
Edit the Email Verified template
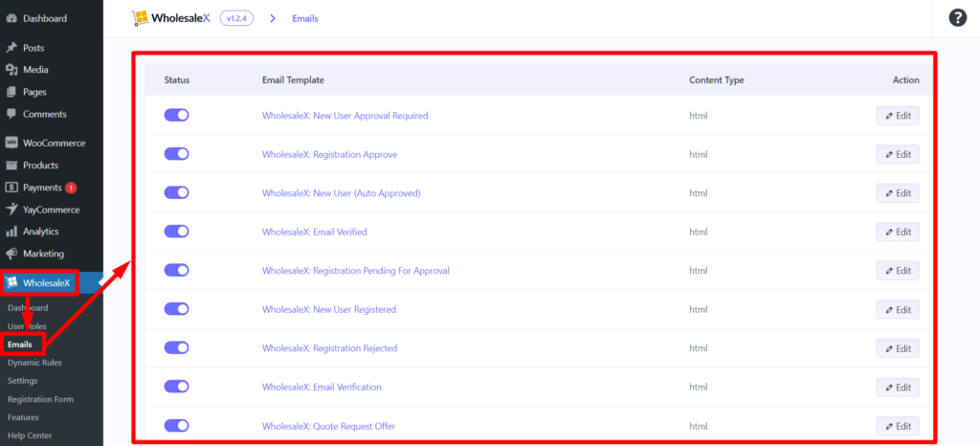898,232
